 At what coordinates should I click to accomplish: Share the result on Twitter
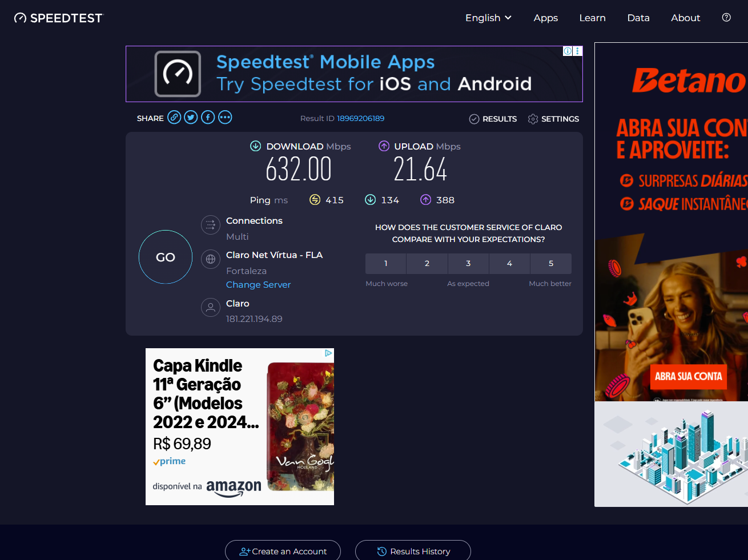[191, 117]
